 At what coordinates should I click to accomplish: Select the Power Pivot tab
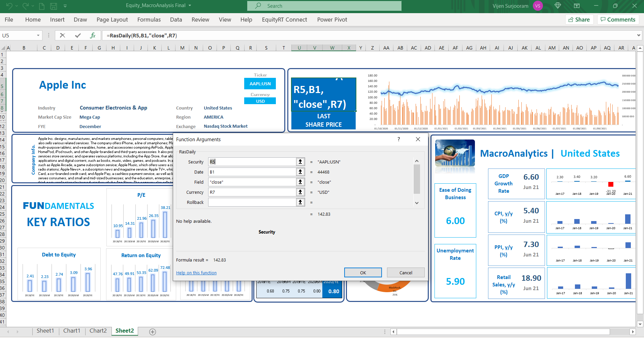[332, 20]
